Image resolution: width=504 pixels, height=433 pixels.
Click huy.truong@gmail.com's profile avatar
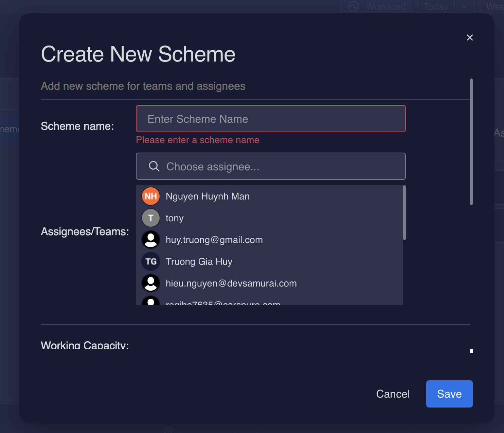pyautogui.click(x=150, y=240)
